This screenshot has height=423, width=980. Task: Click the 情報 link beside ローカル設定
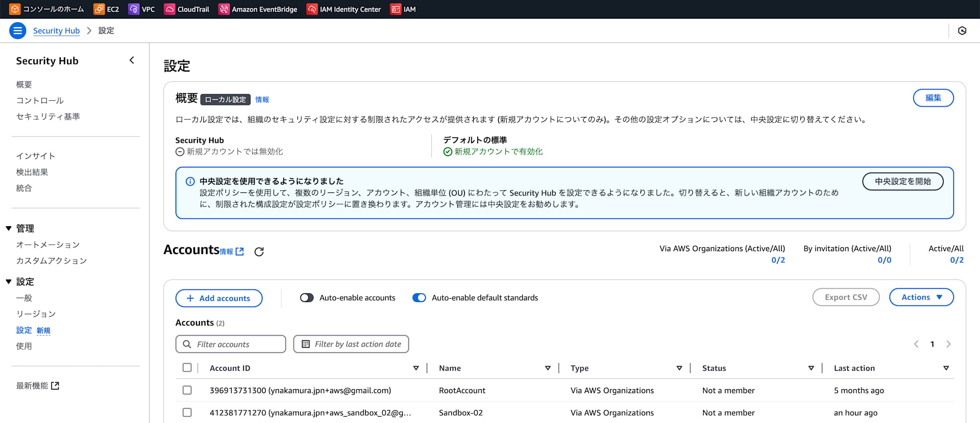click(262, 99)
